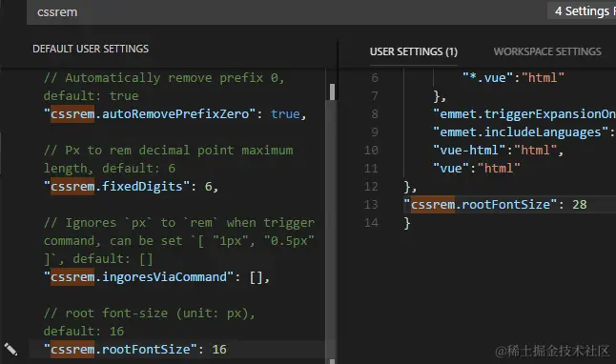The height and width of the screenshot is (364, 616).
Task: Click the true value of autoRemovePrefixZero
Action: [x=285, y=114]
